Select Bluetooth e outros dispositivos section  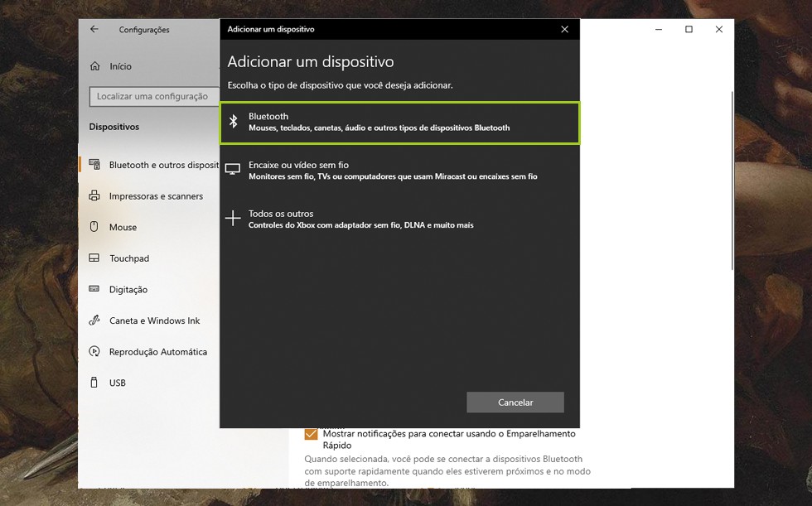163,165
